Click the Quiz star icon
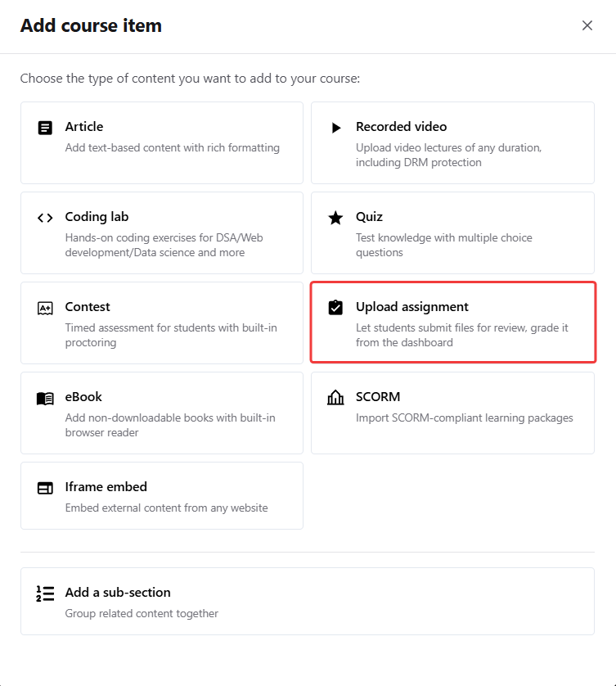Image resolution: width=616 pixels, height=686 pixels. tap(335, 218)
